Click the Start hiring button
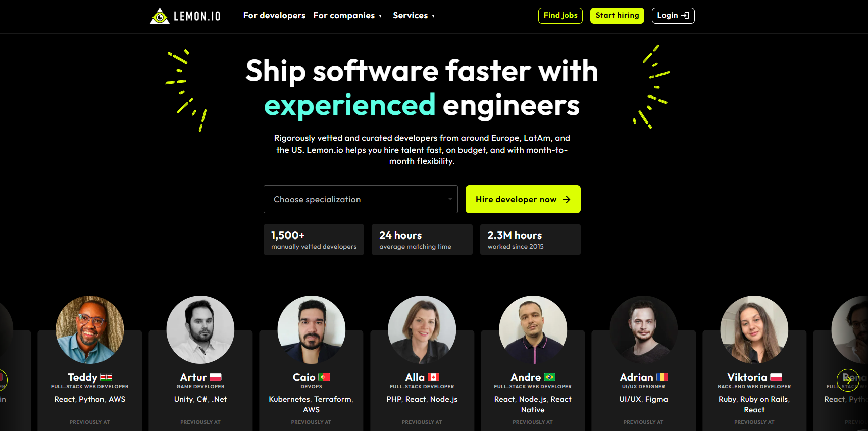The width and height of the screenshot is (868, 431). pyautogui.click(x=617, y=16)
